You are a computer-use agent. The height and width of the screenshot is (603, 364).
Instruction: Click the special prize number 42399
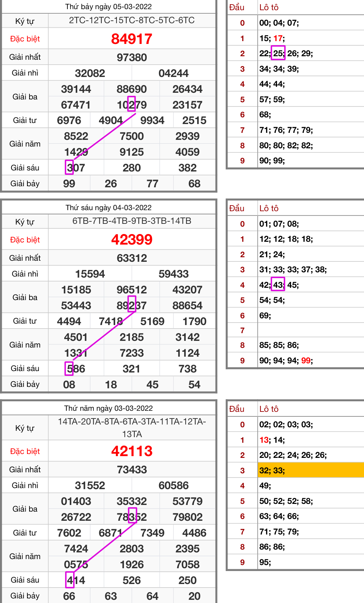pyautogui.click(x=132, y=240)
